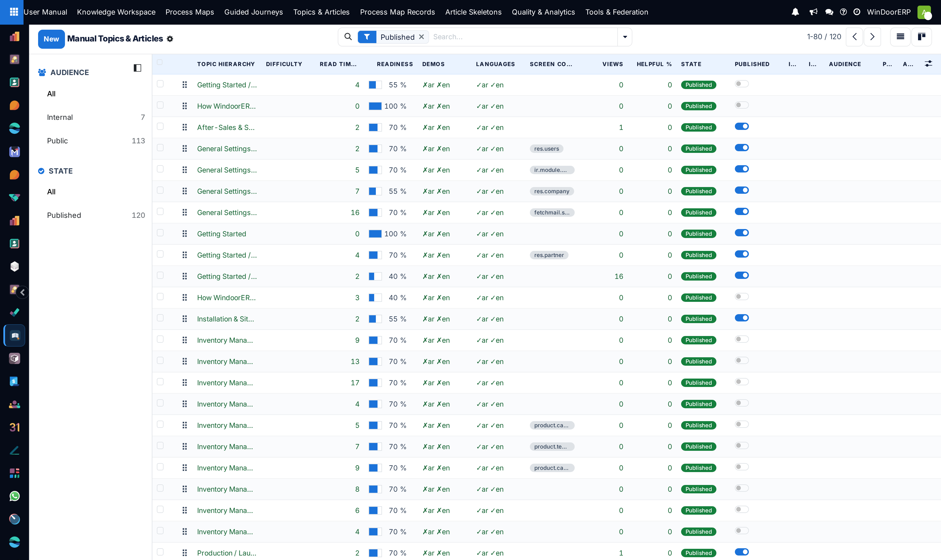
Task: Open the invoicing dollar app in sidebar
Action: pos(14,381)
